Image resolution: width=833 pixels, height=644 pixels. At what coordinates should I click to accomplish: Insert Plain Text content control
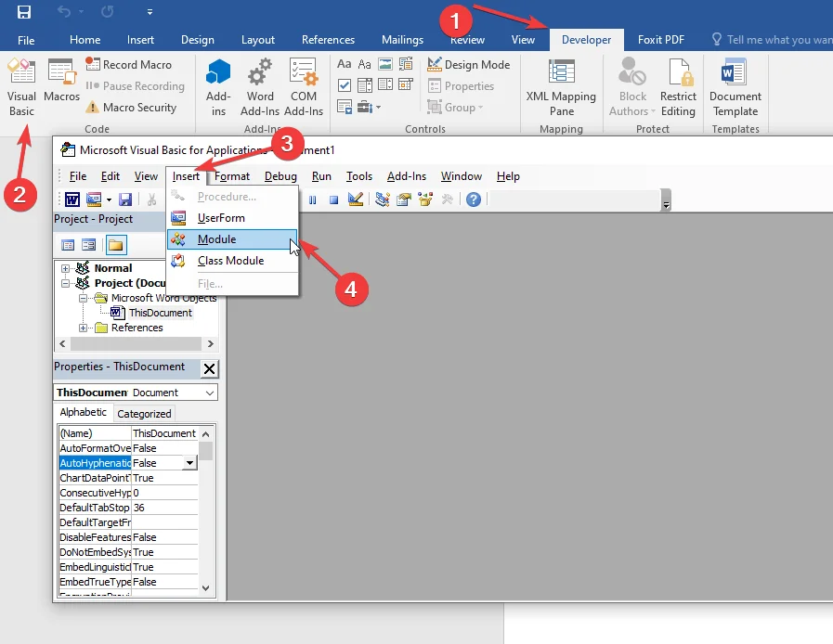click(364, 64)
